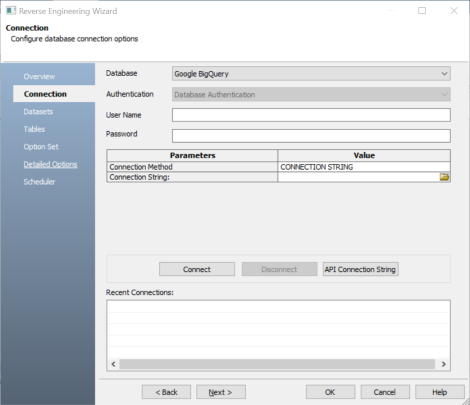Open the Database dropdown showing Google BigQuery
Image resolution: width=470 pixels, height=405 pixels.
311,74
